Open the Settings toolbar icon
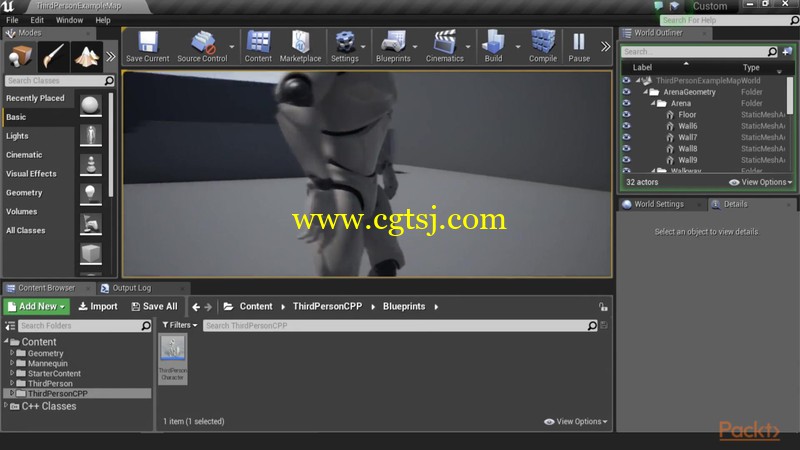This screenshot has width=800, height=450. coord(345,46)
